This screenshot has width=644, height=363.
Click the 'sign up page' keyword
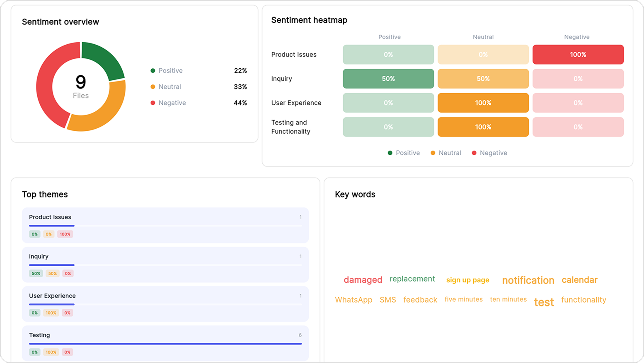[x=467, y=280]
